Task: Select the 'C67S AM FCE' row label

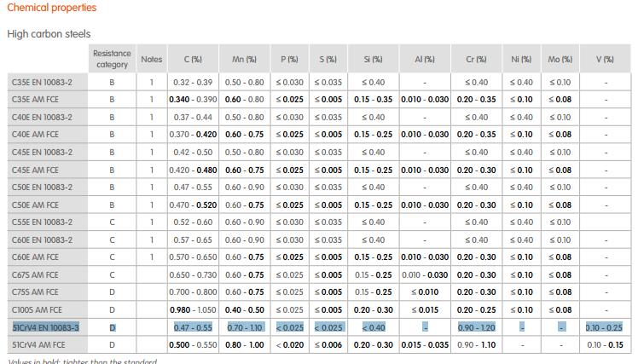Action: coord(35,275)
